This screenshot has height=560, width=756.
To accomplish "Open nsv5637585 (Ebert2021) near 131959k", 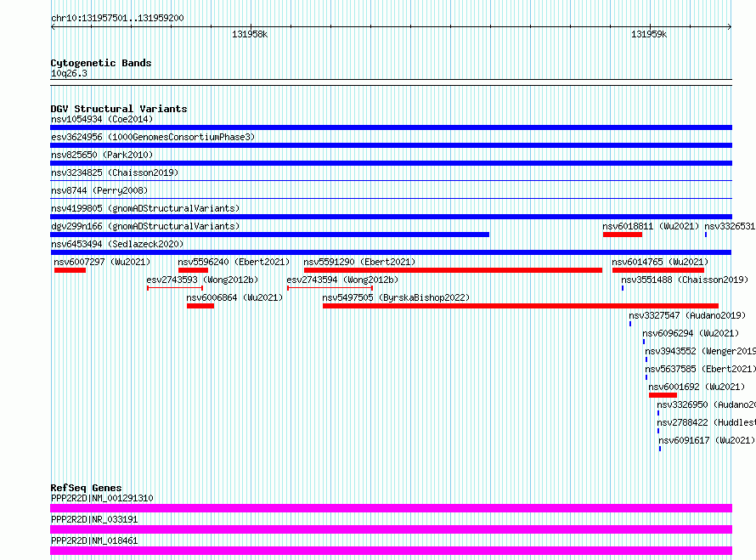I will pos(701,369).
